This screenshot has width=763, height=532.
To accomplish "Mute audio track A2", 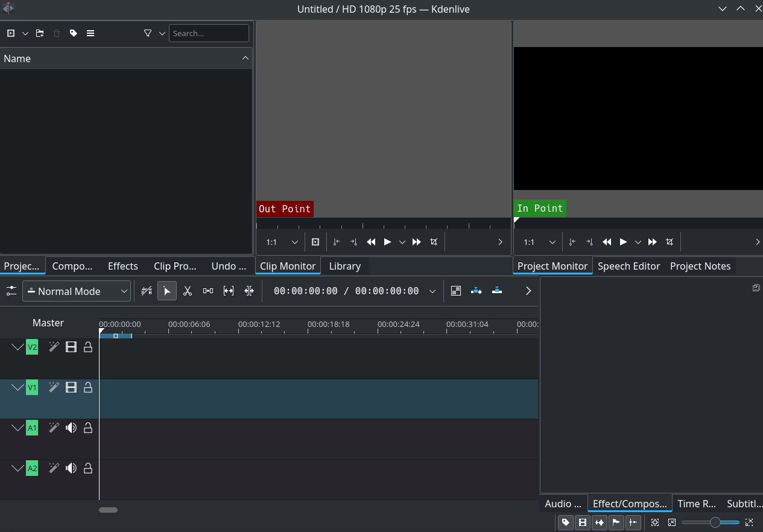I will click(x=71, y=468).
